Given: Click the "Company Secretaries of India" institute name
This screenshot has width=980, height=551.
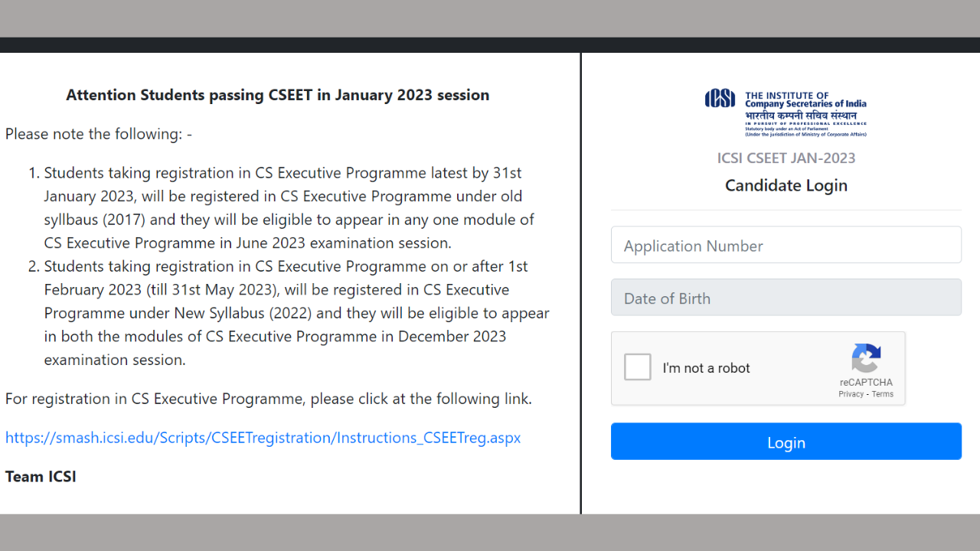Looking at the screenshot, I should point(805,104).
